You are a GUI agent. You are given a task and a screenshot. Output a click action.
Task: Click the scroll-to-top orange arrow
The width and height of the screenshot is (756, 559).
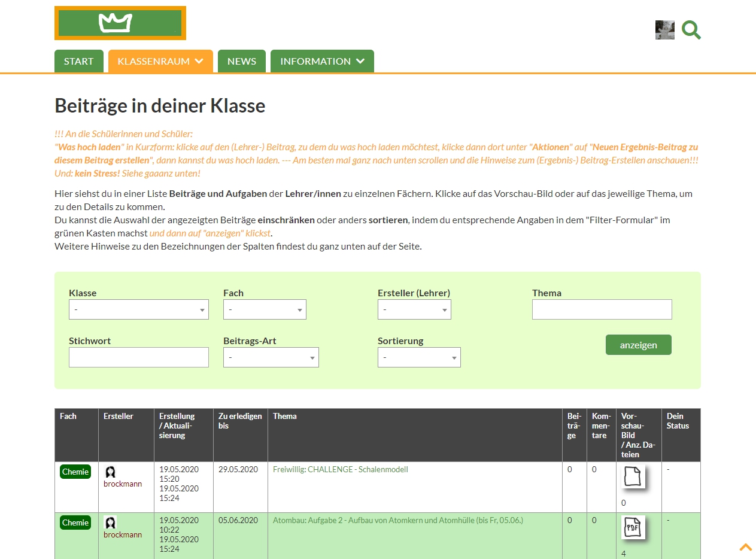[745, 547]
